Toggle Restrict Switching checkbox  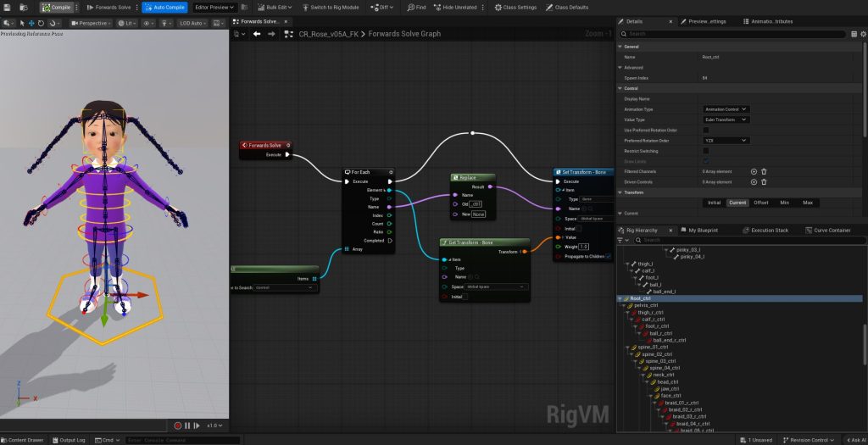tap(706, 151)
